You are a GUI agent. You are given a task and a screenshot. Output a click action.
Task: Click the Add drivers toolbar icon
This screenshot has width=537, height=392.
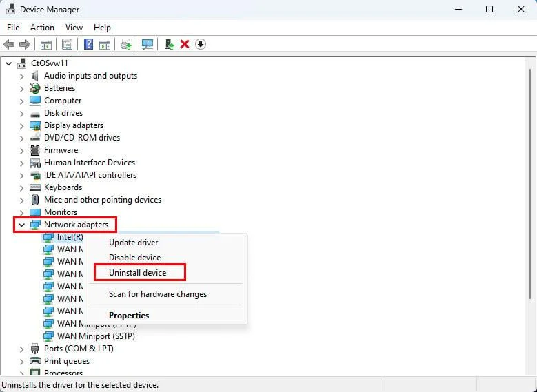(x=169, y=44)
